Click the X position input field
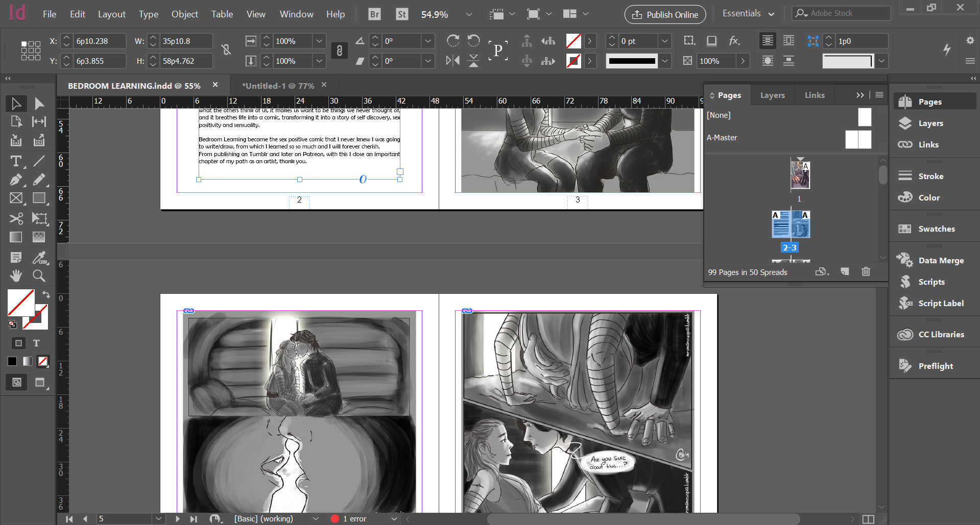Screen dimensions: 980x525 99,41
